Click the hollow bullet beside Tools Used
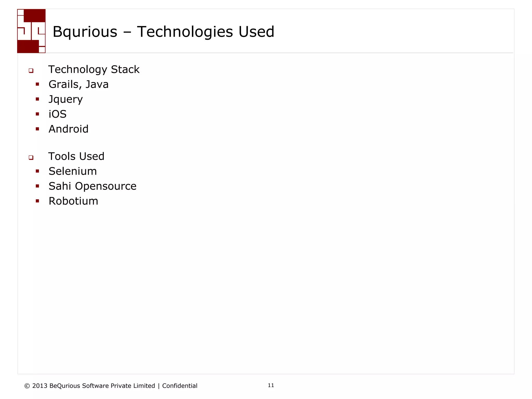 point(31,157)
